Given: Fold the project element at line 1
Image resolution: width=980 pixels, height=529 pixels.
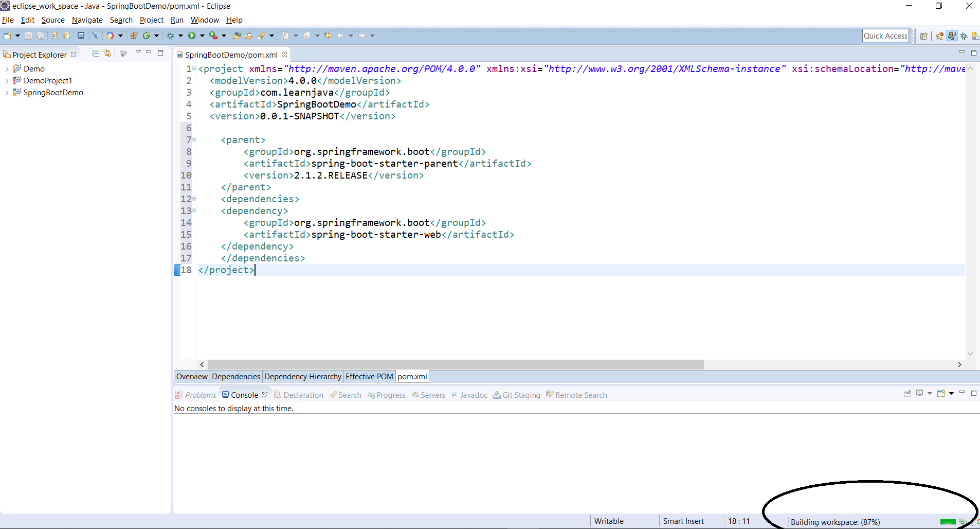Looking at the screenshot, I should pos(194,68).
